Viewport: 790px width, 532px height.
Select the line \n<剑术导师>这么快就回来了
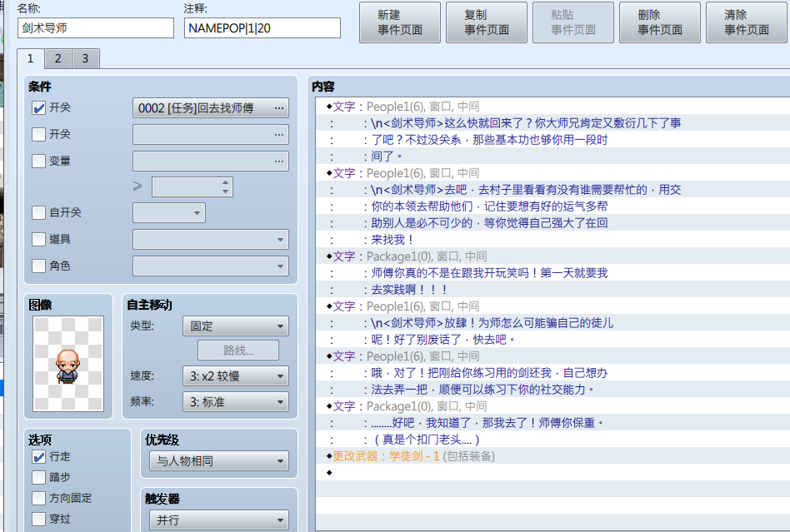pos(552,123)
